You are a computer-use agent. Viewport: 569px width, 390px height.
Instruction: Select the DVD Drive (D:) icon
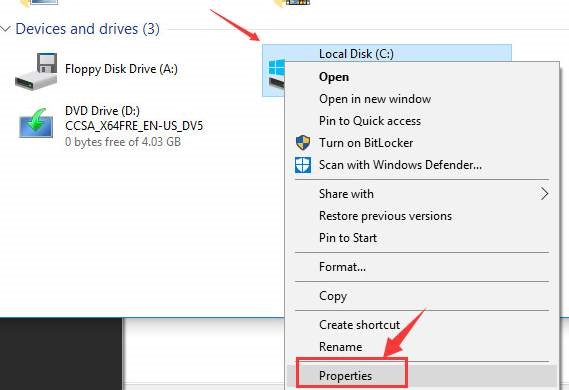[x=36, y=123]
